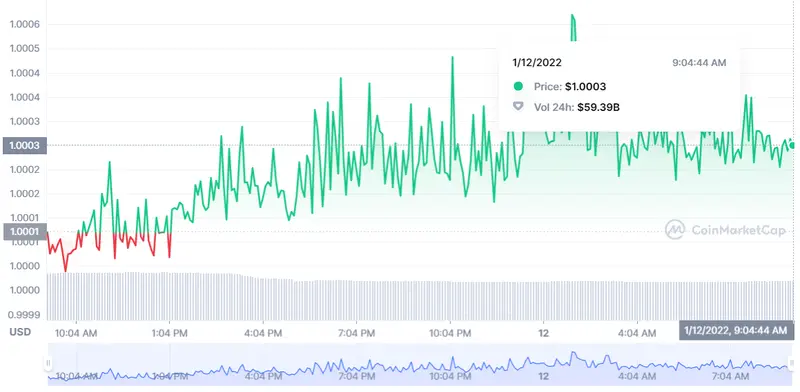Screen dimensions: 800x392
Task: Click the highlighted 1.0003 price badge on axis
Action: point(24,145)
